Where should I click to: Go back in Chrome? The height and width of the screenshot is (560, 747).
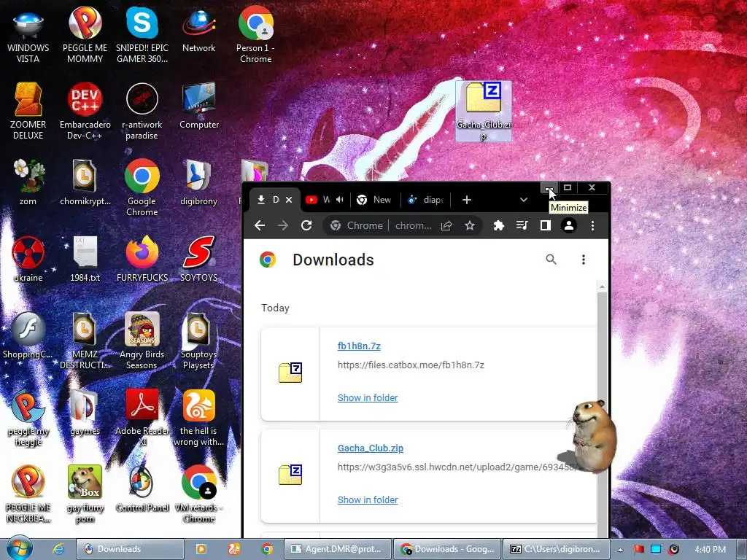pos(260,225)
